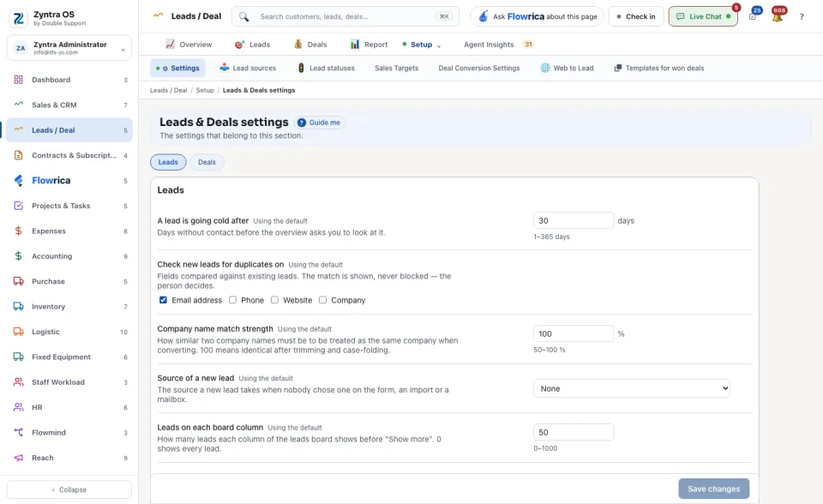
Task: Open Inventory truck icon
Action: (18, 307)
